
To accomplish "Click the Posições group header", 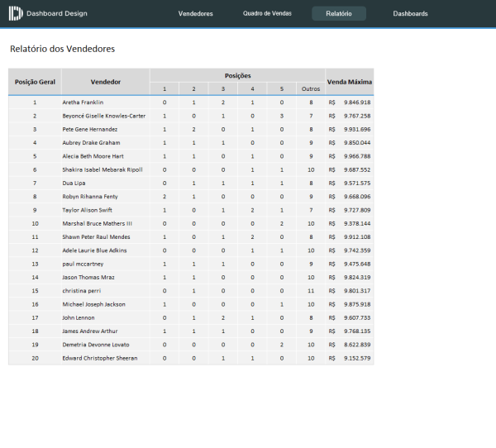I will (238, 75).
